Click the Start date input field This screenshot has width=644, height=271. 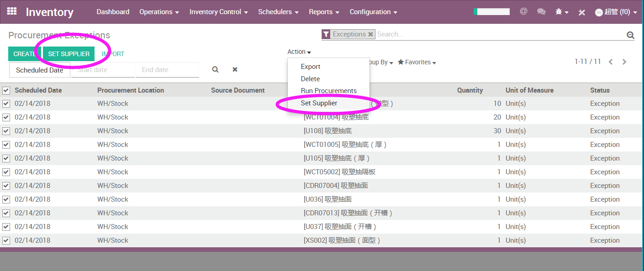point(103,70)
